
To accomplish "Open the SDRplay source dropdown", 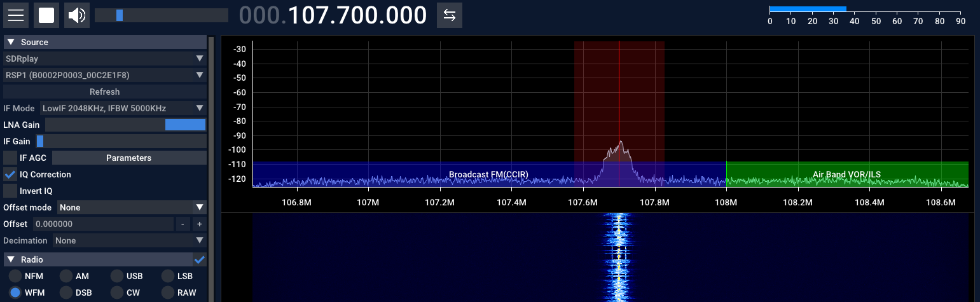I will pyautogui.click(x=105, y=58).
